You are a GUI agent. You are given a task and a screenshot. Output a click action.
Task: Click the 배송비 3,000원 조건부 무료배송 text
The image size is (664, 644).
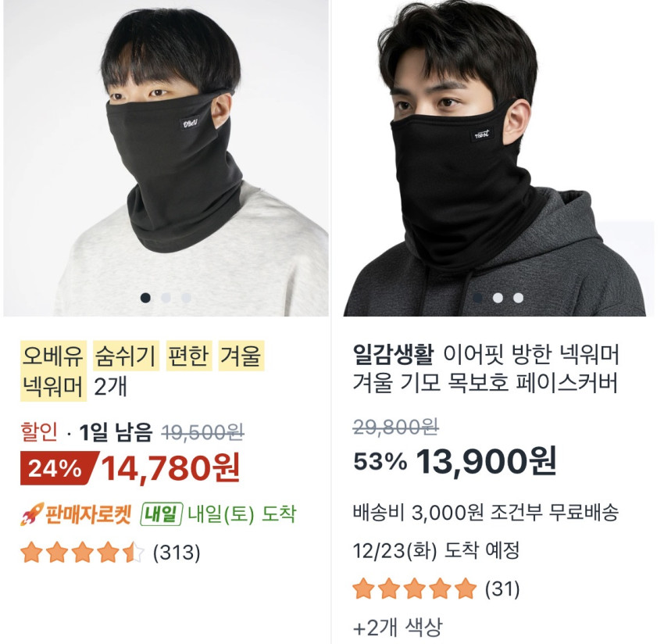tap(486, 513)
